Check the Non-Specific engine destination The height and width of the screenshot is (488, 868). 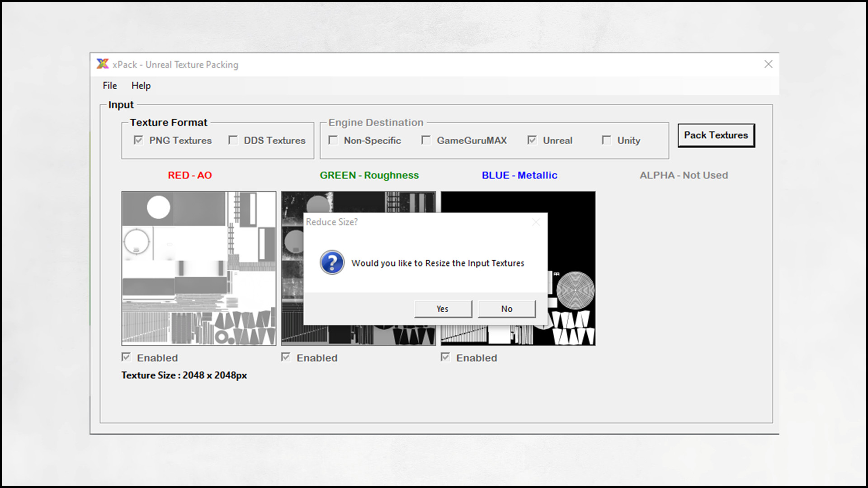pos(333,140)
